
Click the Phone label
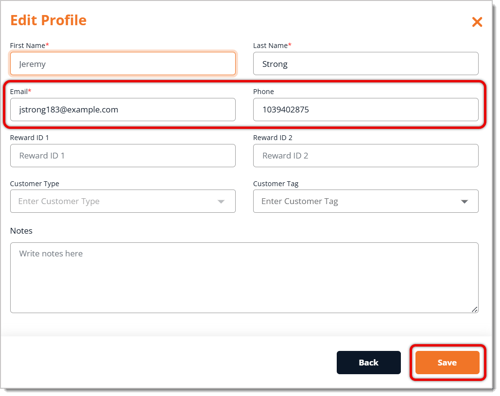[x=263, y=91]
